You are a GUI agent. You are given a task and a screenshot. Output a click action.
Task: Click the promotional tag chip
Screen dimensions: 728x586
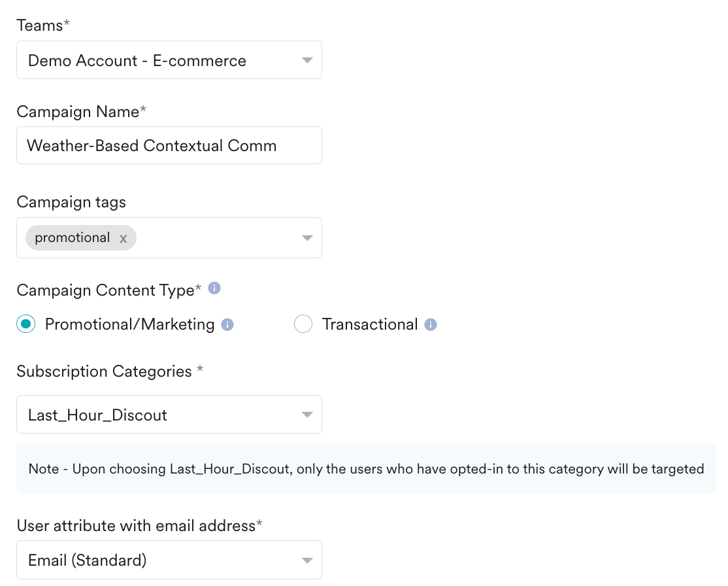point(73,238)
